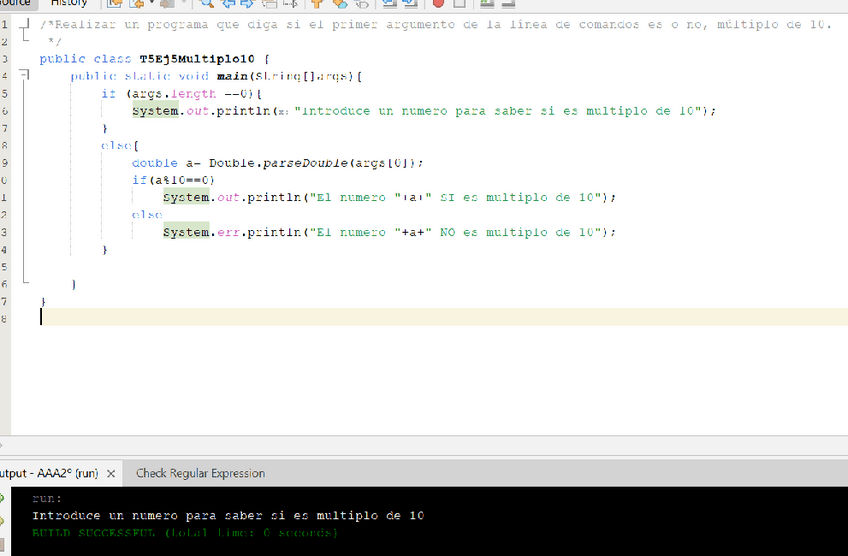Go to the next find occurrence
The width and height of the screenshot is (848, 556).
(247, 4)
